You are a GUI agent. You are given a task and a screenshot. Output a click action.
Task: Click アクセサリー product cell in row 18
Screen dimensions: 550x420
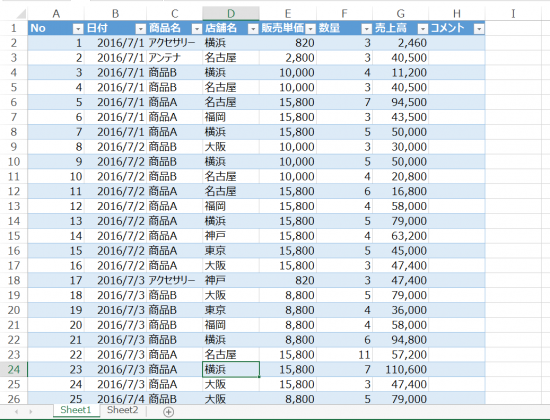pyautogui.click(x=174, y=280)
